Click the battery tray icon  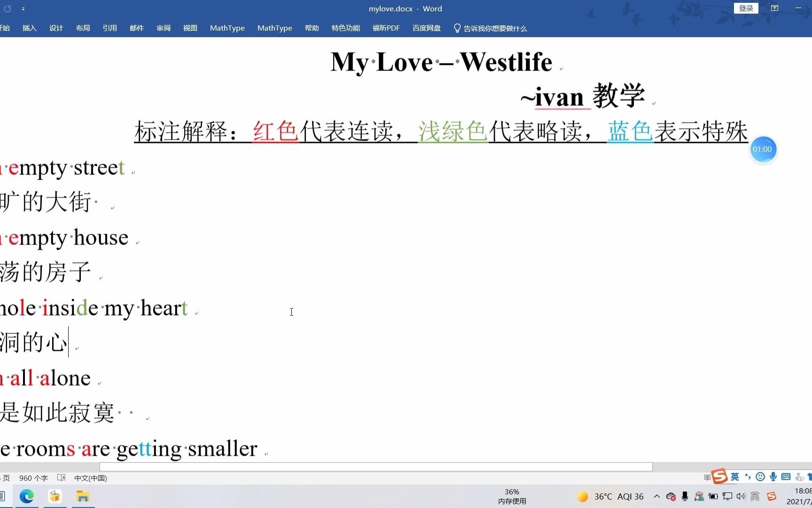713,496
